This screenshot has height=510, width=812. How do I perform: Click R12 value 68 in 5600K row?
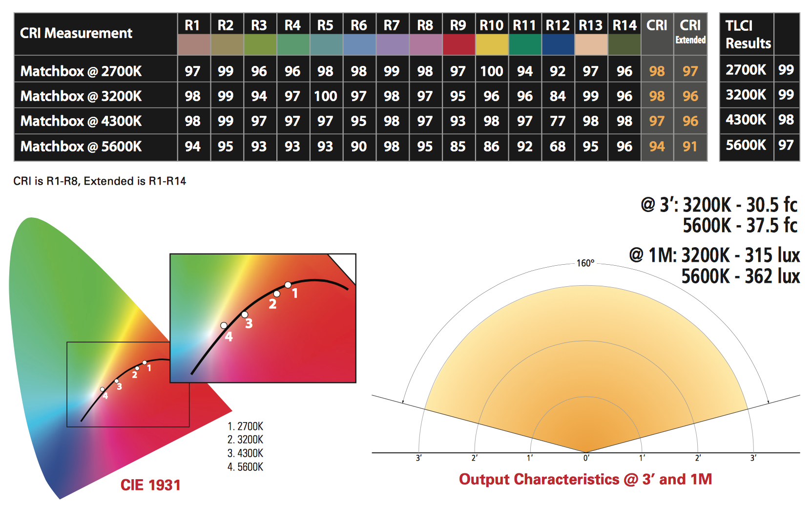click(558, 147)
